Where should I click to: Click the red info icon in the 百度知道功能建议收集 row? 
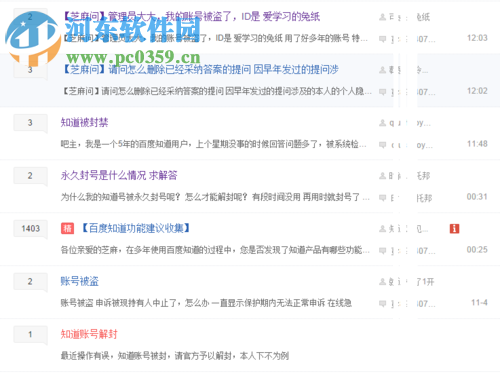(454, 229)
